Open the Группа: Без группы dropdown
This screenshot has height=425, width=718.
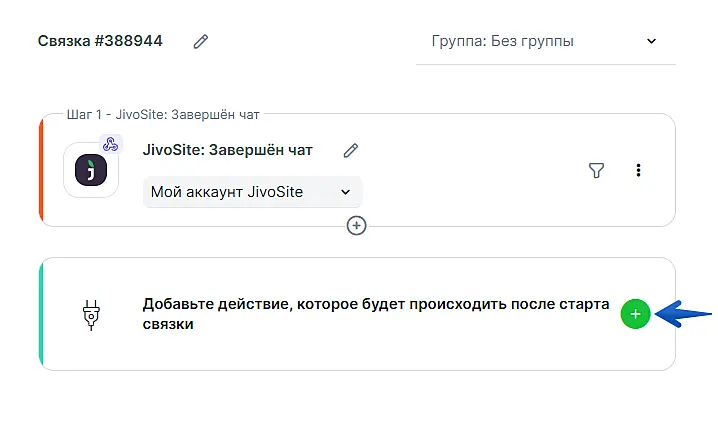[x=545, y=42]
